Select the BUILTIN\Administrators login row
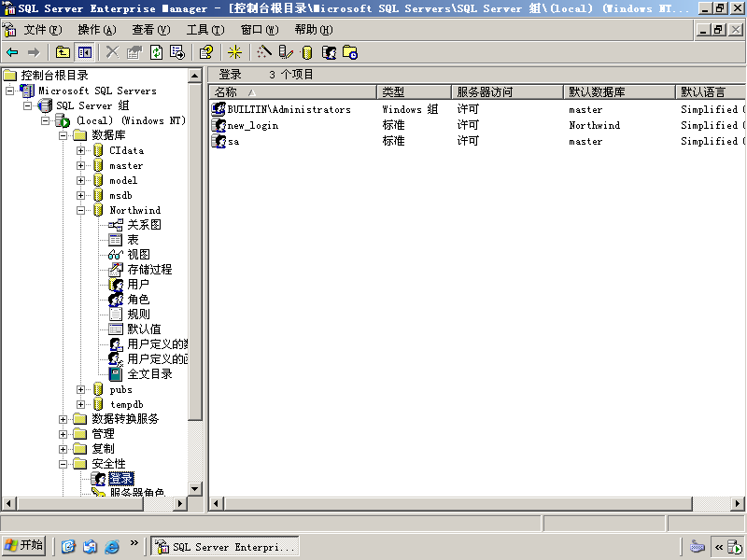Screen dimensions: 747x560 tap(289, 109)
